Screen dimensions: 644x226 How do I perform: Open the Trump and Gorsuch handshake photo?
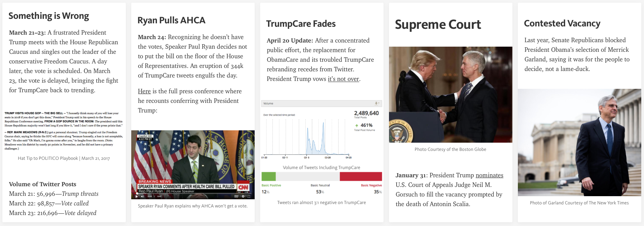(450, 95)
